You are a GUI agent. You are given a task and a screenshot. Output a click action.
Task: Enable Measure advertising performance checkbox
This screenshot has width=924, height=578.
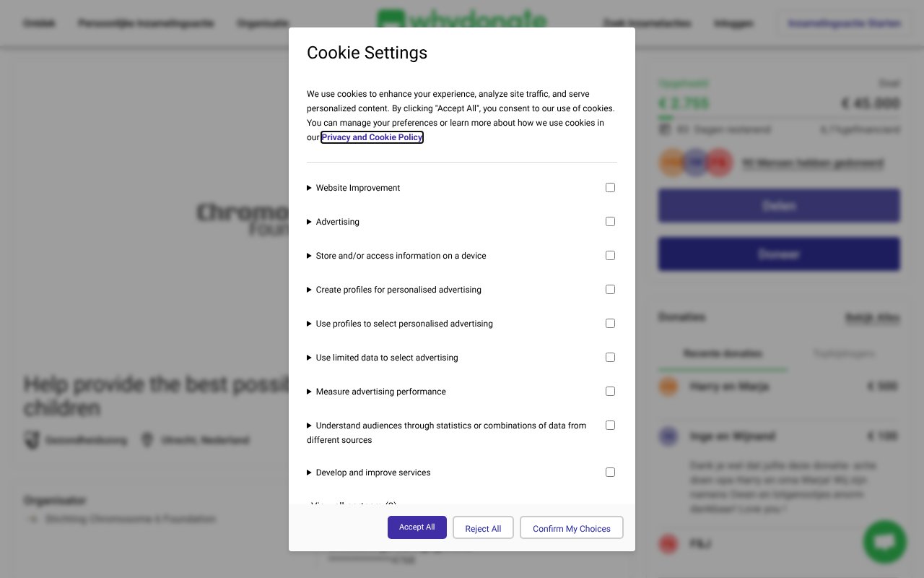click(x=610, y=391)
